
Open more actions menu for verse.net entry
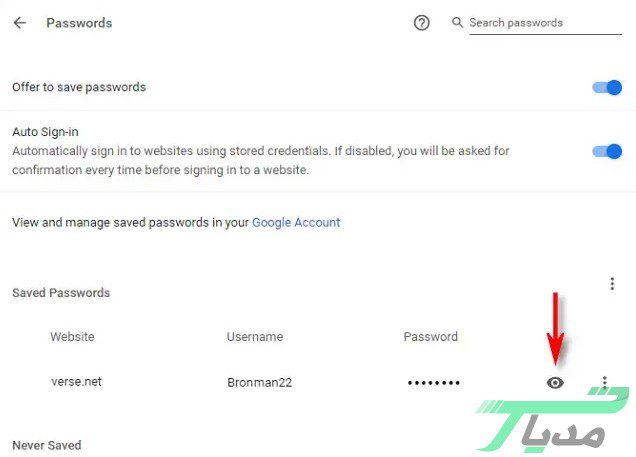tap(605, 382)
